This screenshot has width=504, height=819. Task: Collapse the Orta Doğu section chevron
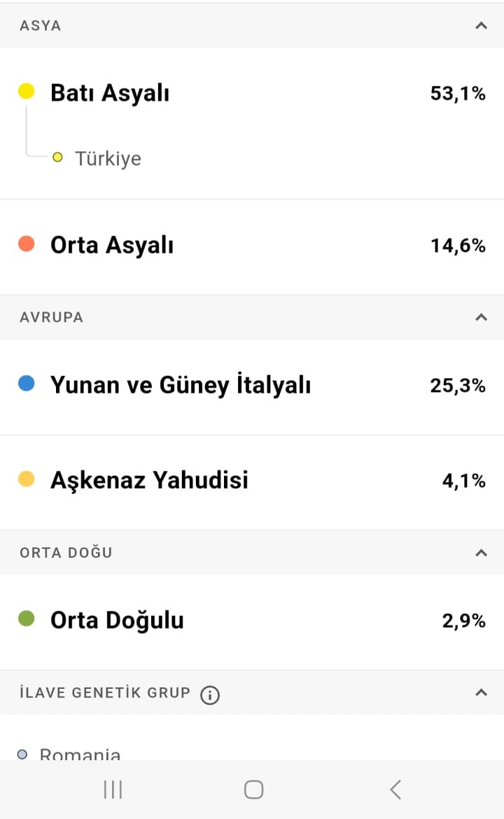pyautogui.click(x=481, y=552)
